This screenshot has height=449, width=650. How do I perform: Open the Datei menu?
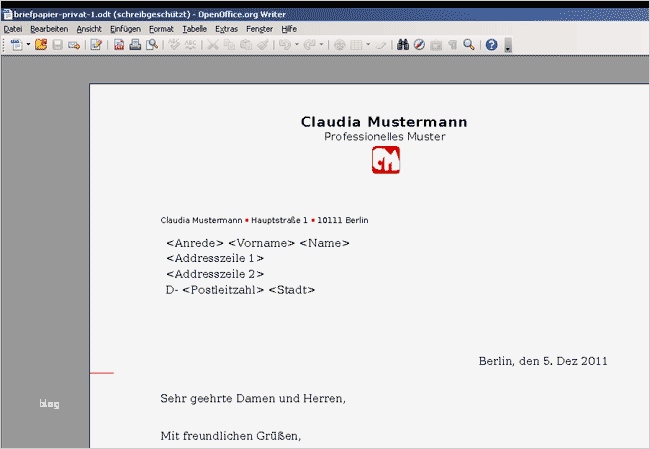coord(12,29)
